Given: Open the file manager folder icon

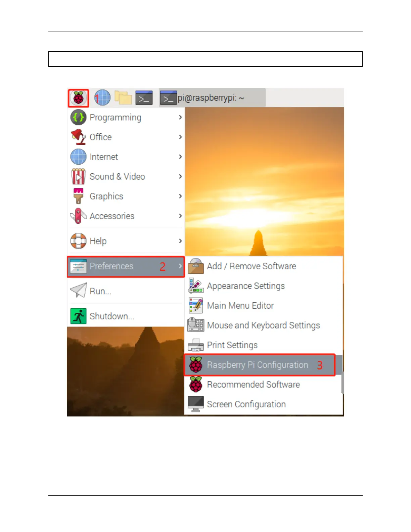Looking at the screenshot, I should pyautogui.click(x=123, y=98).
